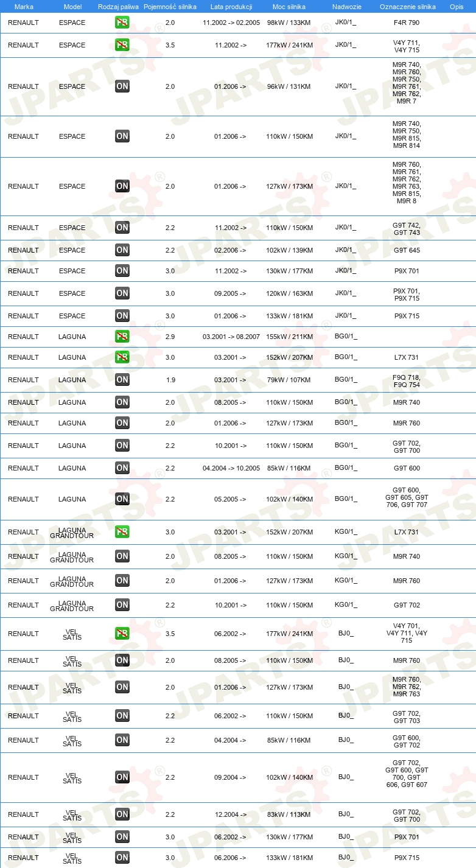Viewport: 476px width, 868px height.
Task: Click the PB petrol icon for Espace 98kW / 133KM
Action: point(122,23)
